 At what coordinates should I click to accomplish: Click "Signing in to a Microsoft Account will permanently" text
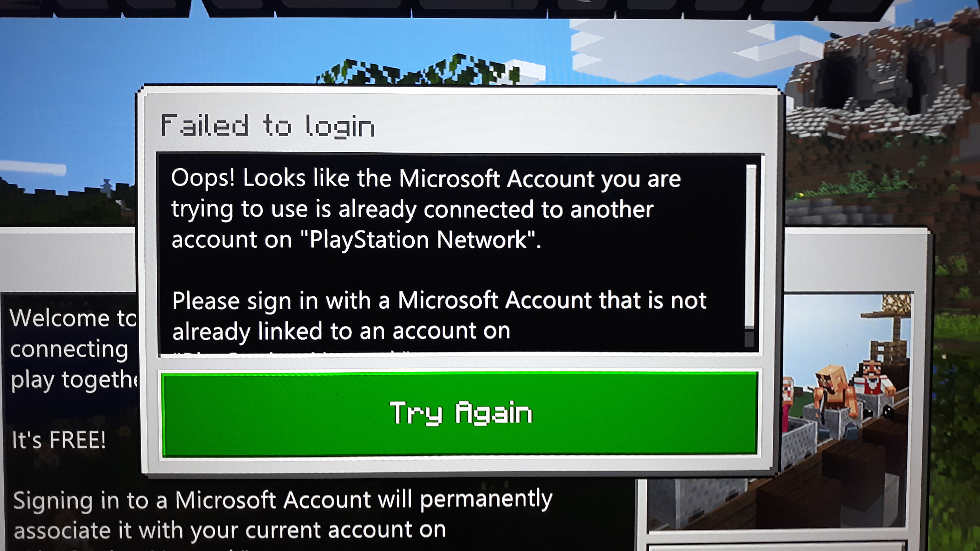[282, 500]
